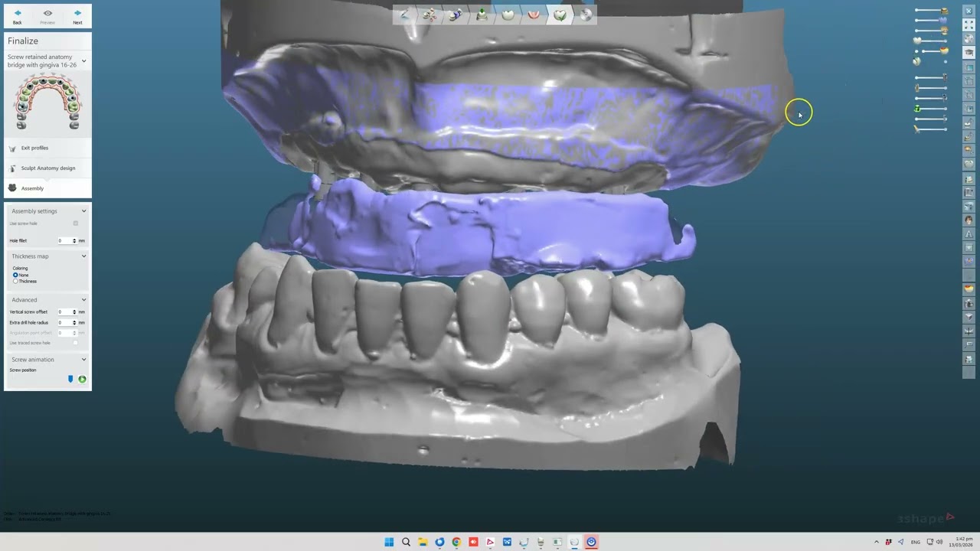Play the screw animation with green button
This screenshot has width=980, height=551.
click(82, 379)
